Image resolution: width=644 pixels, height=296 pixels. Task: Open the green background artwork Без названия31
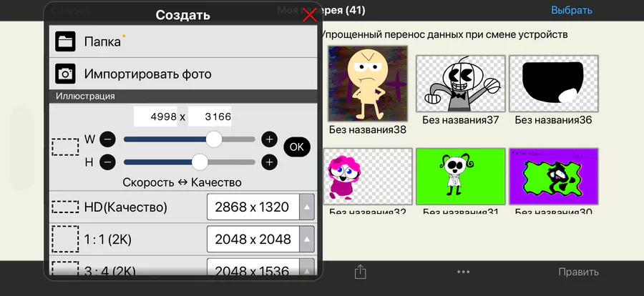click(x=460, y=176)
